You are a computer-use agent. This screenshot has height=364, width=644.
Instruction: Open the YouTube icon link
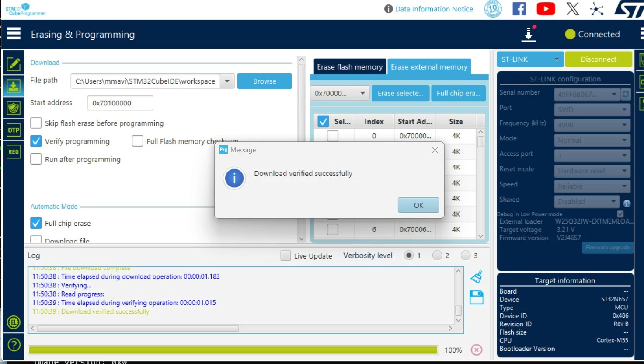[x=546, y=9]
